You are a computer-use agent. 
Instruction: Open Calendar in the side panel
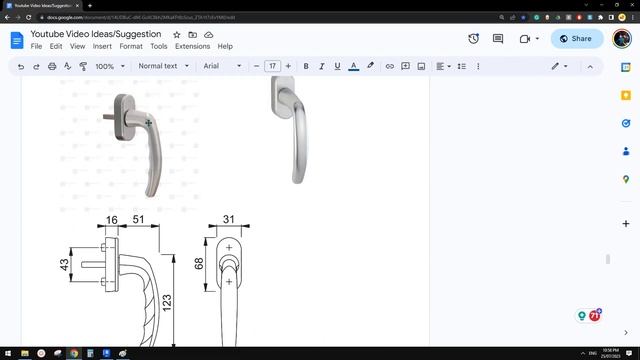pyautogui.click(x=626, y=67)
